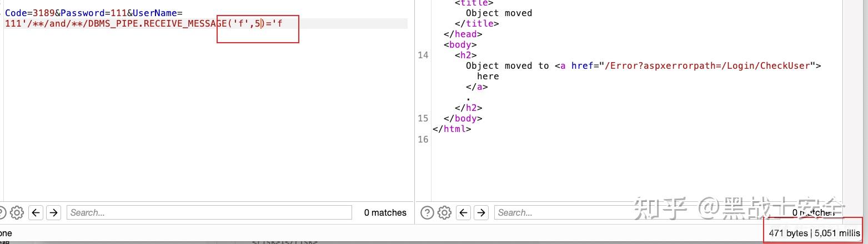Go to next match in request panel
The height and width of the screenshot is (244, 868).
(53, 212)
